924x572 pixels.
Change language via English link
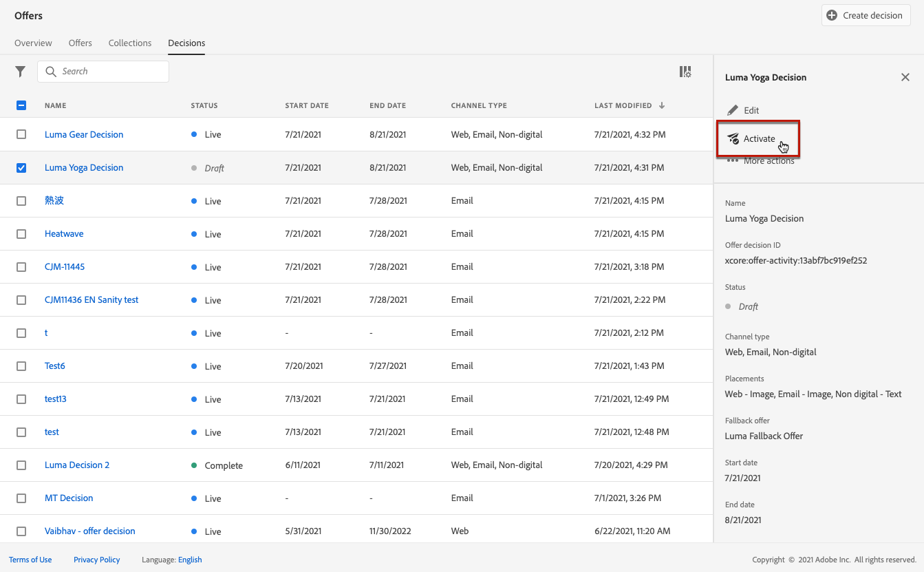pyautogui.click(x=190, y=560)
